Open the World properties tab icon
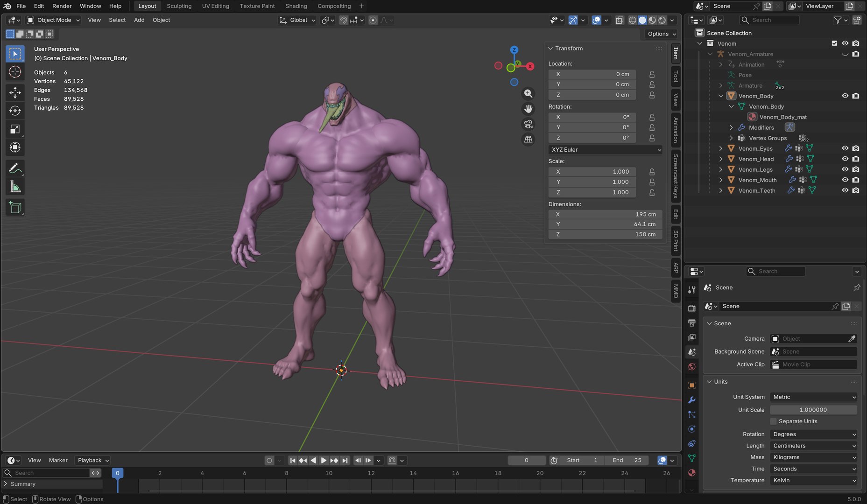867x504 pixels. [x=692, y=367]
